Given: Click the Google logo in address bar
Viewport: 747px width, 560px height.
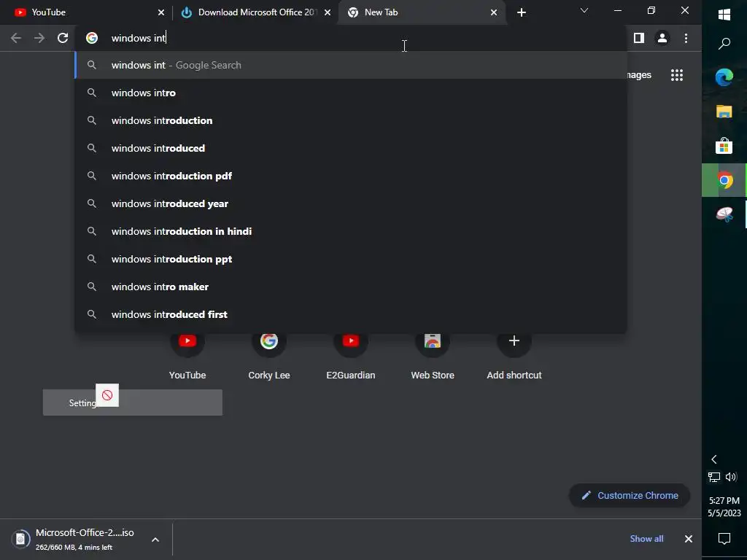Looking at the screenshot, I should [92, 38].
